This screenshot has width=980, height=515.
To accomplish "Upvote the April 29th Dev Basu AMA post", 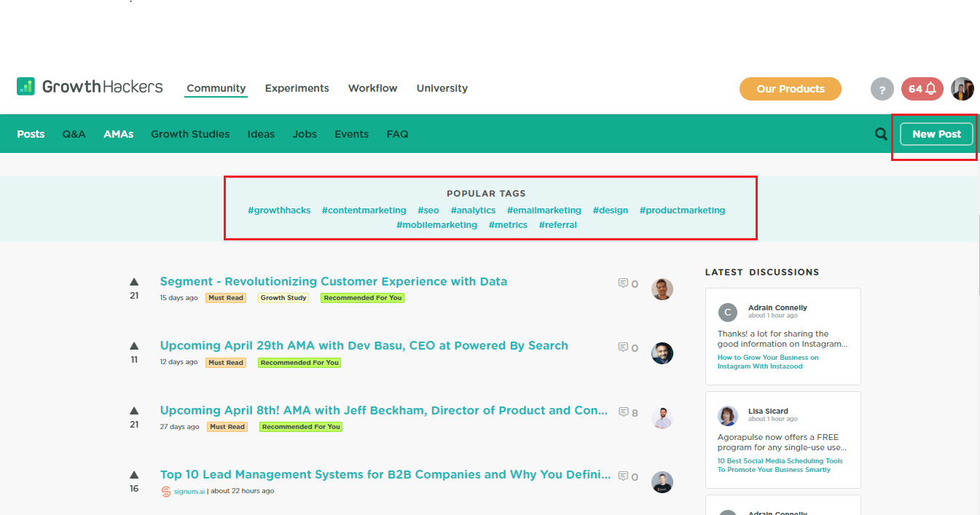I will click(x=134, y=345).
